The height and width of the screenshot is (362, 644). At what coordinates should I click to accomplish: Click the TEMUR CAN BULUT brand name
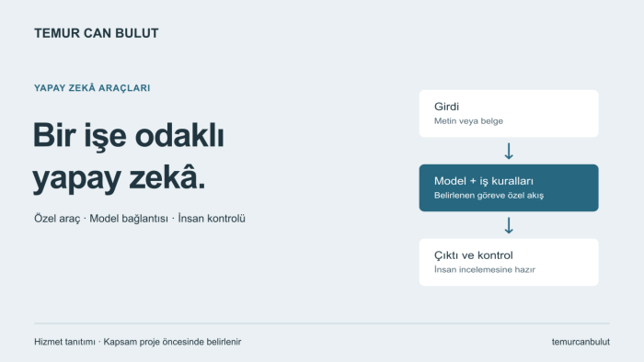click(96, 33)
